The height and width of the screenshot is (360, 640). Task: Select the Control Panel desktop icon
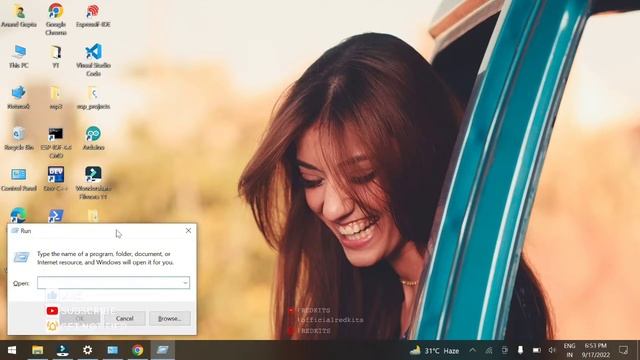coord(19,179)
